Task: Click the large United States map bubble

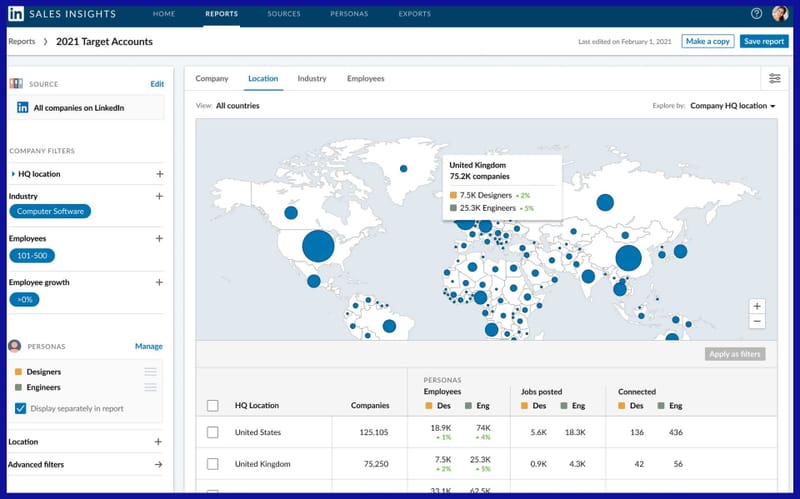Action: pyautogui.click(x=318, y=245)
